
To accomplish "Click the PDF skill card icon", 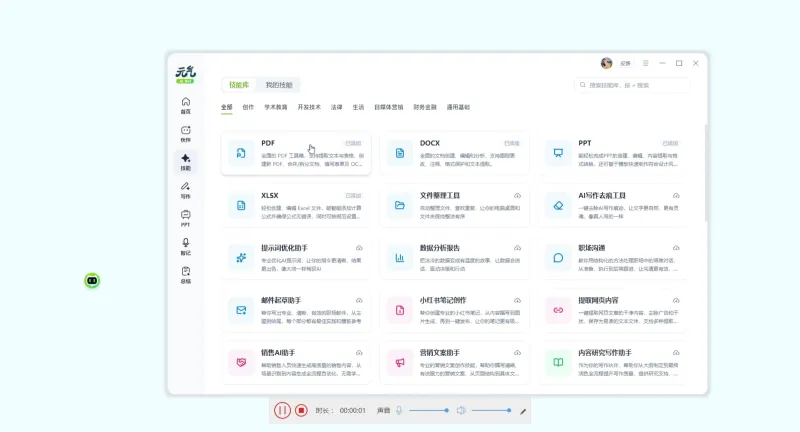I will tap(241, 153).
